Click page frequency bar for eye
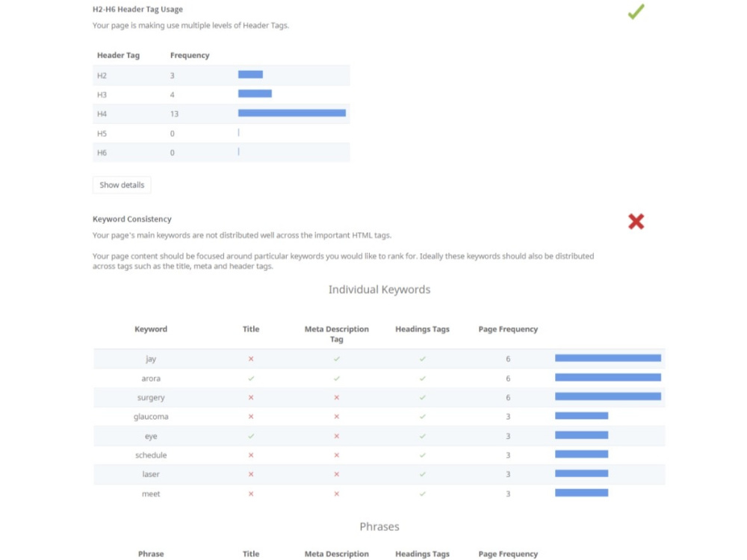The image size is (747, 560). (x=582, y=435)
